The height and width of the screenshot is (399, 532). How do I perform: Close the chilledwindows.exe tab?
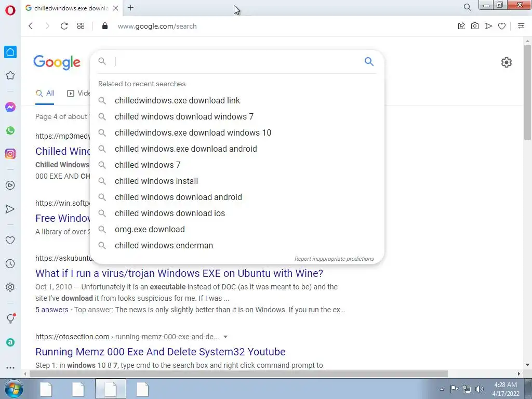pyautogui.click(x=116, y=8)
